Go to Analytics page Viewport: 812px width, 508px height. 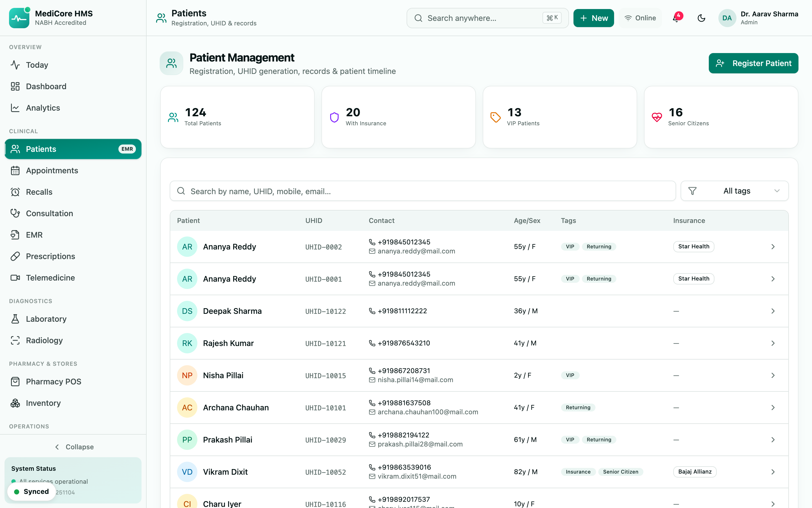(x=73, y=108)
